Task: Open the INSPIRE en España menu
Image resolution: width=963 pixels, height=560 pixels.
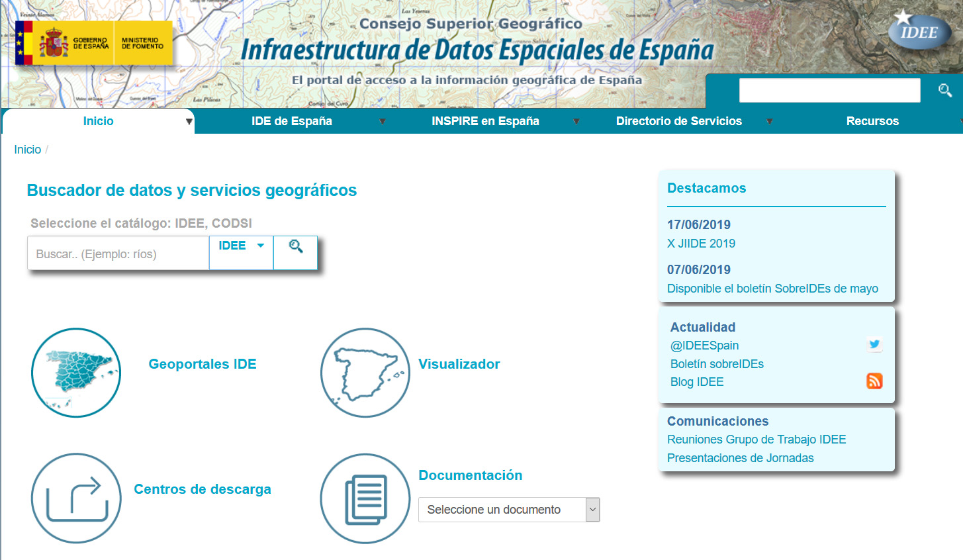Action: pos(485,121)
